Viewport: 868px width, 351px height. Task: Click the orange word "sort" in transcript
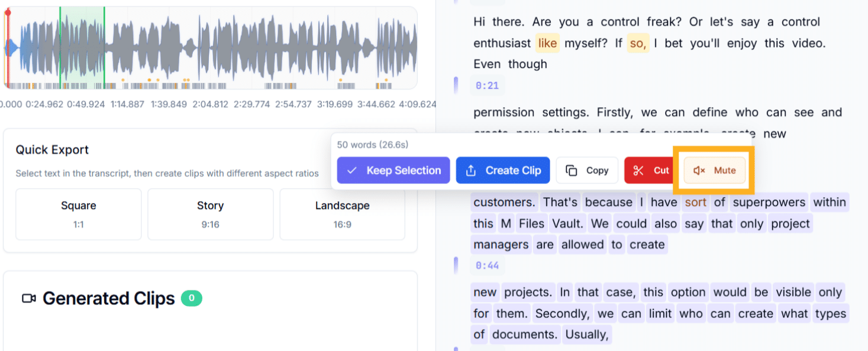(695, 202)
